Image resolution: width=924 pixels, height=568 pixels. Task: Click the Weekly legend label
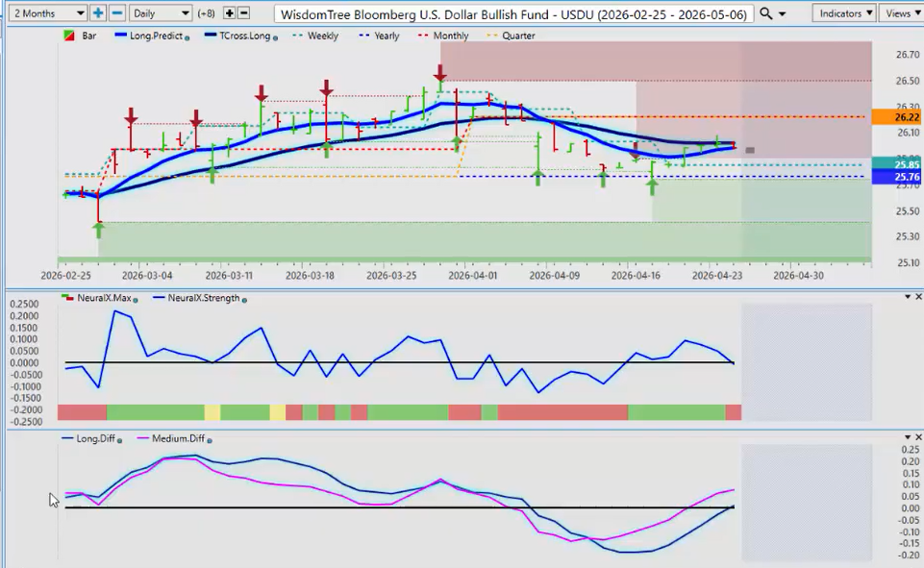pyautogui.click(x=322, y=36)
